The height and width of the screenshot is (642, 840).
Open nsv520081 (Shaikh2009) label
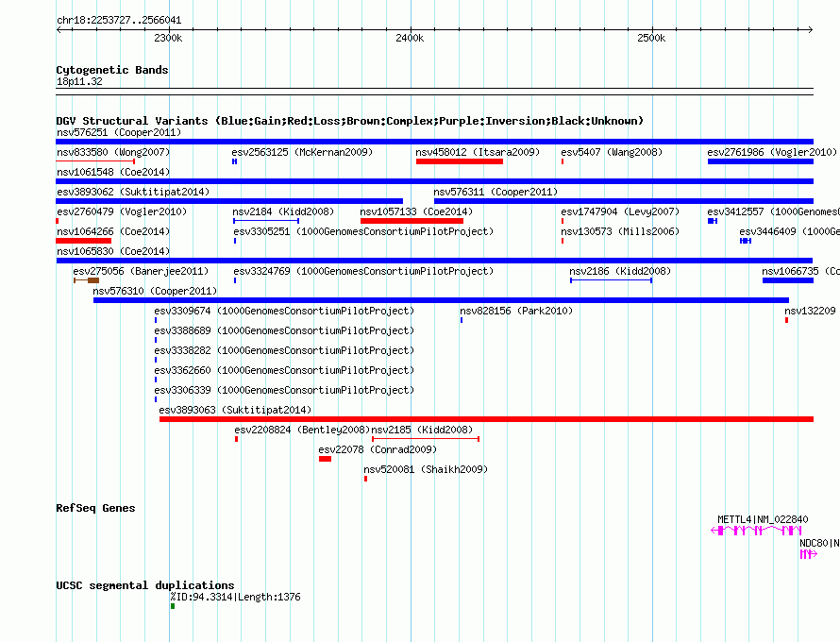coord(426,469)
